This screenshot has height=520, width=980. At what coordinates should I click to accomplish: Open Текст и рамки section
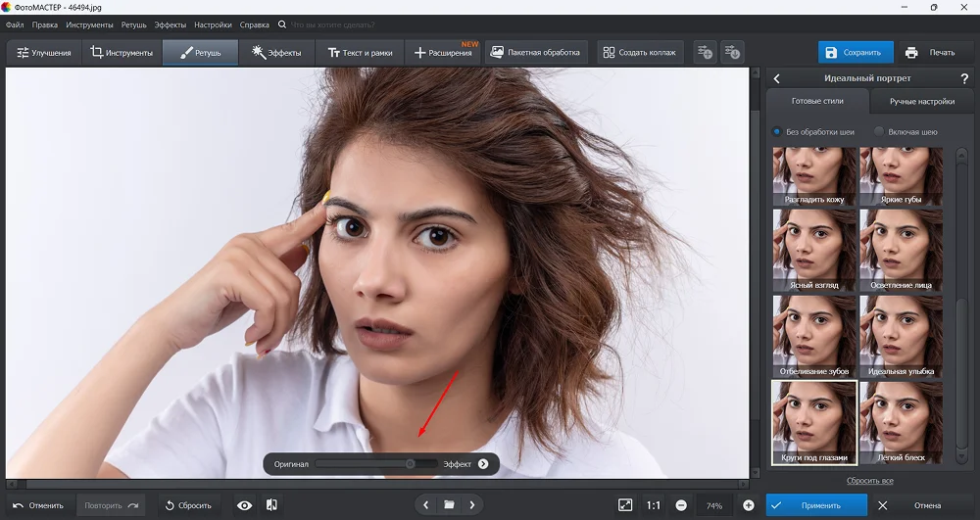360,53
